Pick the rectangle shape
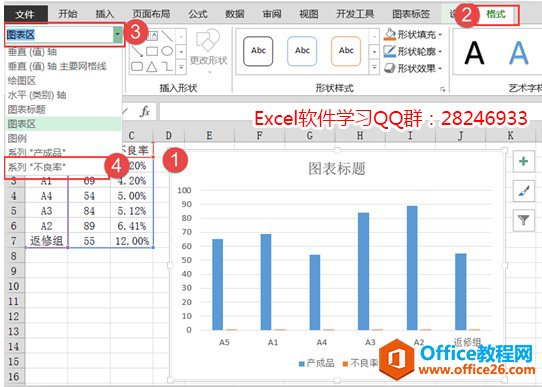Image resolution: width=542 pixels, height=387 pixels. [x=152, y=51]
